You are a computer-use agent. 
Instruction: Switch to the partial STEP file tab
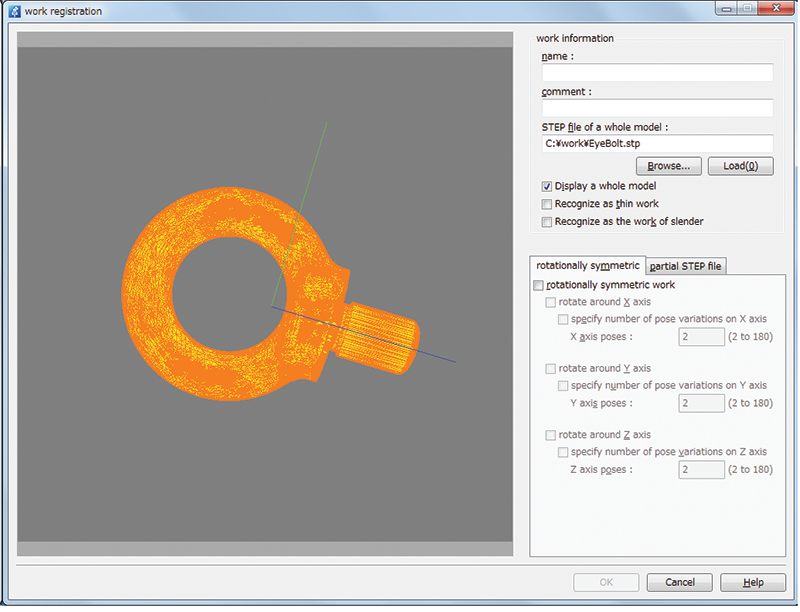[687, 266]
